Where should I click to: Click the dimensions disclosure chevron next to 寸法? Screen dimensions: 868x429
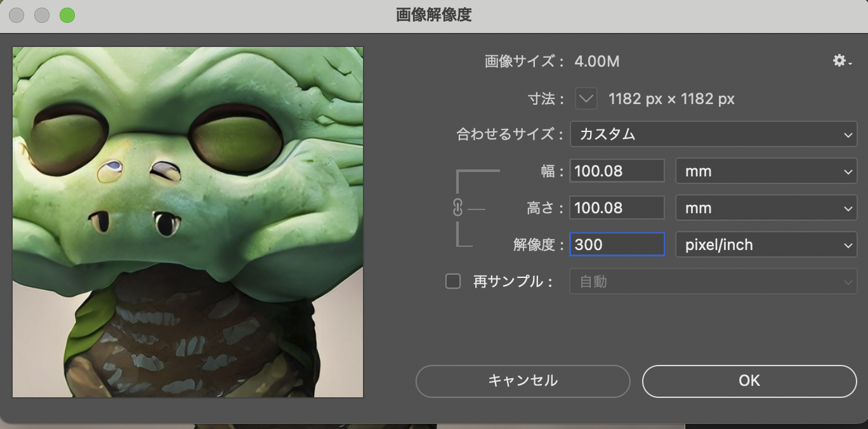(x=586, y=98)
